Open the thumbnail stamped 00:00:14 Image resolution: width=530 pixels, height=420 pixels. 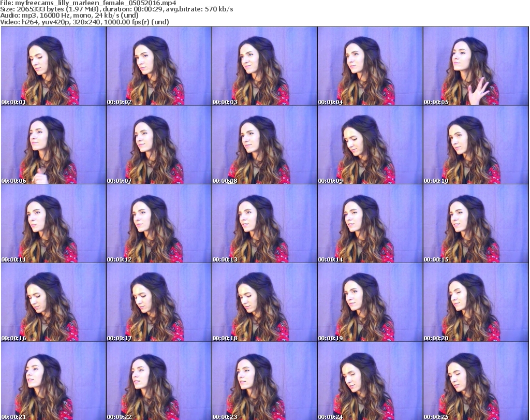(370, 224)
